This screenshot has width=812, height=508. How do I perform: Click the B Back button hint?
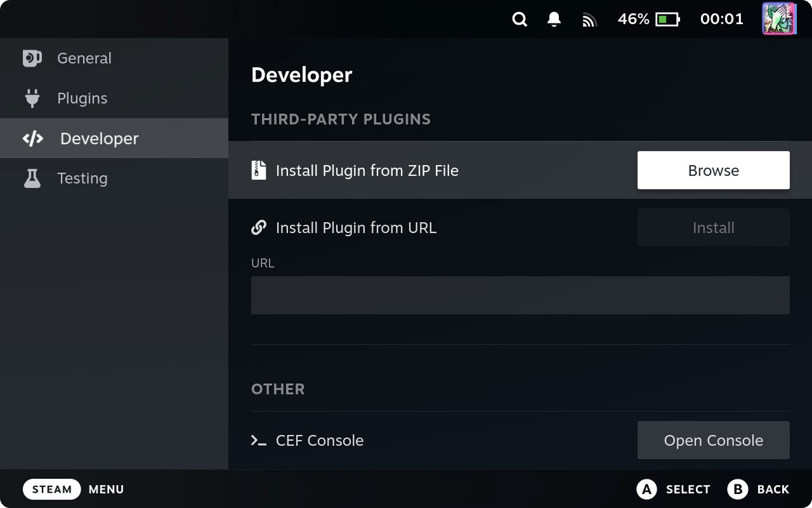coord(758,489)
